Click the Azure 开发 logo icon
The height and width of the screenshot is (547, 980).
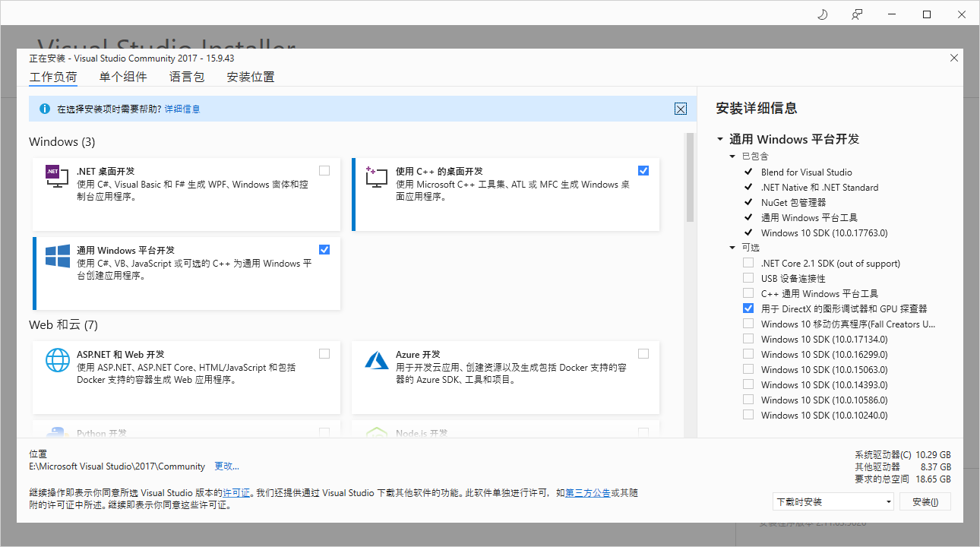[377, 360]
